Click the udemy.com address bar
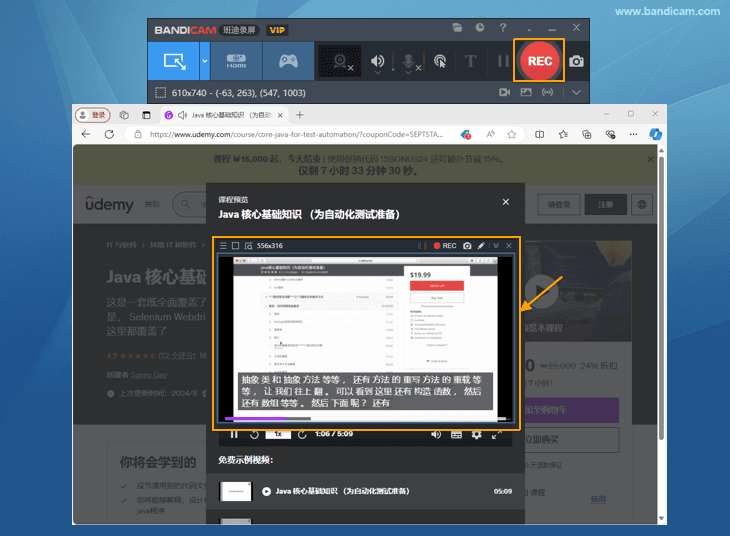Viewport: 730px width, 536px height. (x=296, y=134)
